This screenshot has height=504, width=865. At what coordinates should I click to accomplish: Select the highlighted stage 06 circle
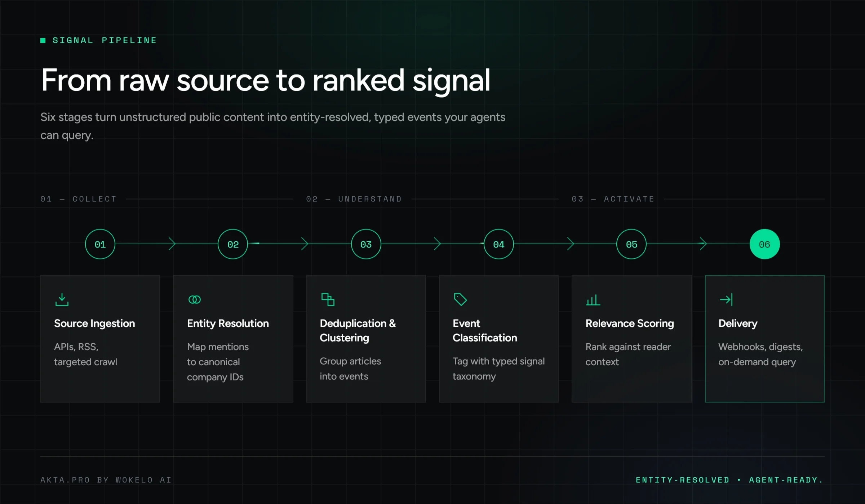764,244
